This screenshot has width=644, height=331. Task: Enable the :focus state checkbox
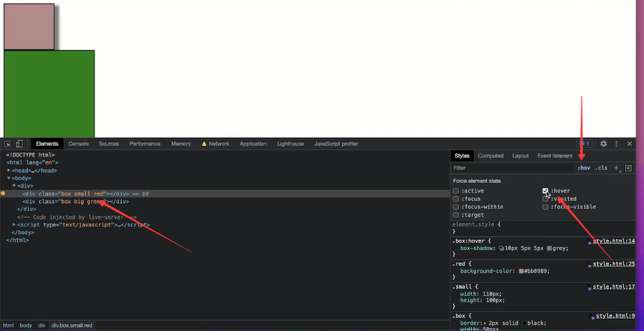click(x=456, y=199)
